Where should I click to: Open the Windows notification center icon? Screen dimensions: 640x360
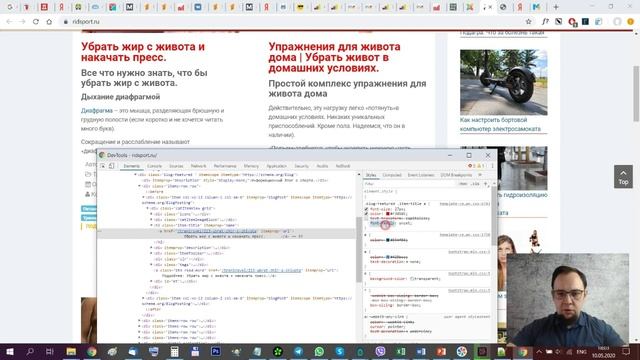[x=626, y=352]
